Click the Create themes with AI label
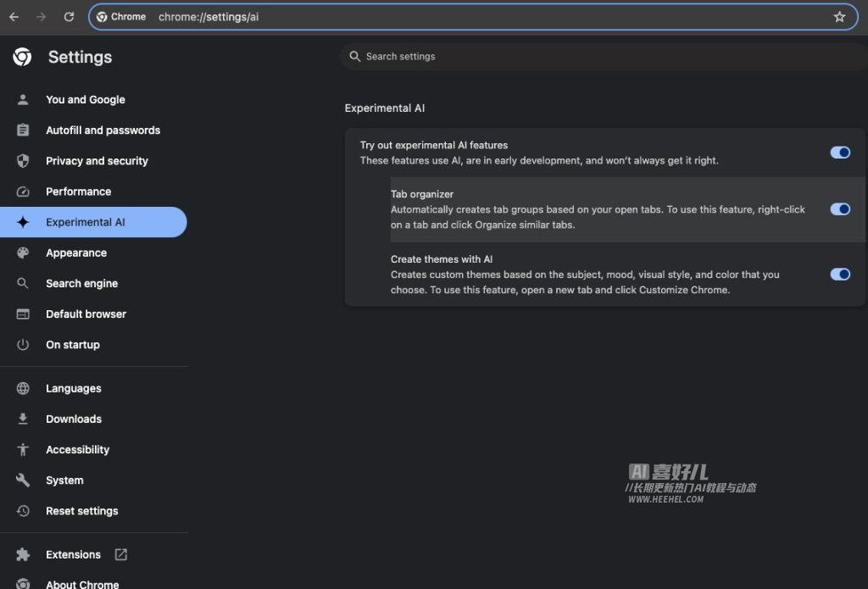 [442, 259]
